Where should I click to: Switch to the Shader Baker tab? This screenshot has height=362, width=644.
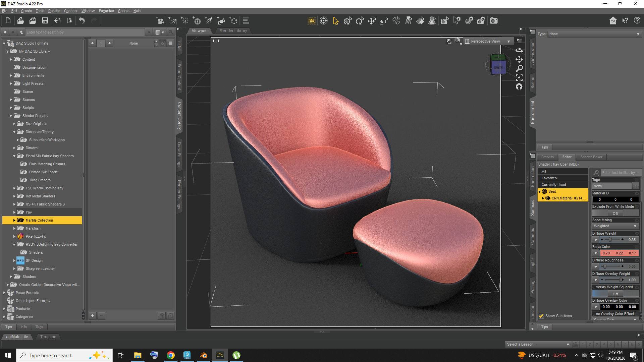[591, 157]
